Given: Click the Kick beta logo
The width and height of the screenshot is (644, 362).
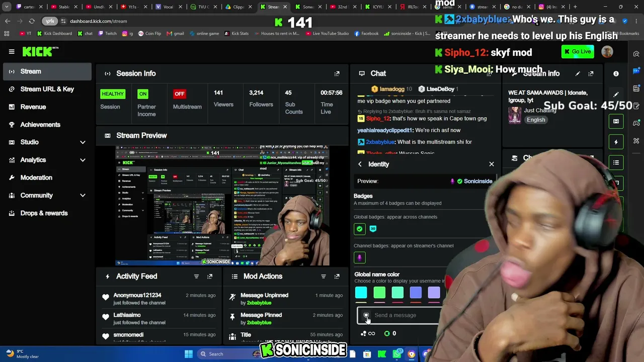Looking at the screenshot, I should (x=40, y=51).
